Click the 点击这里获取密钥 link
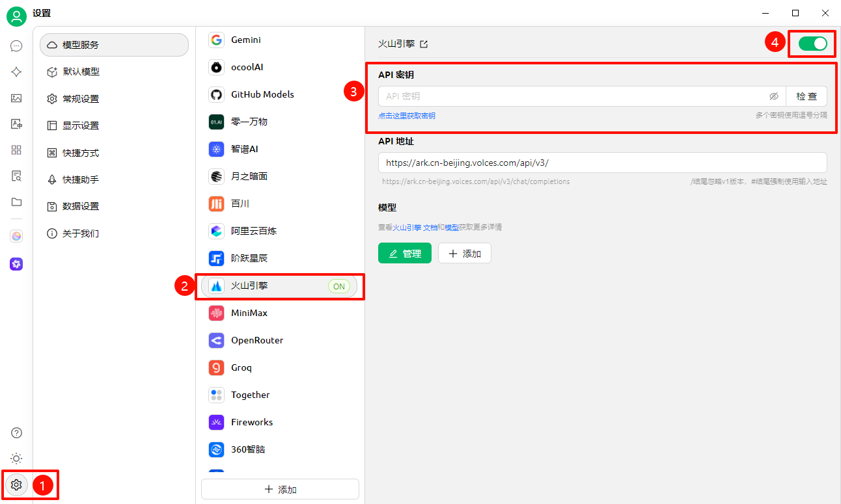This screenshot has width=841, height=504. pos(407,116)
